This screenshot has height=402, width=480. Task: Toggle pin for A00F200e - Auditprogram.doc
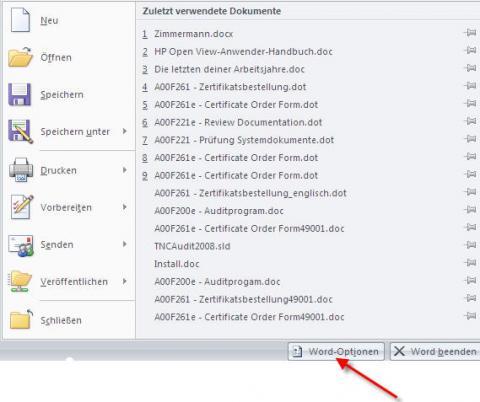[470, 210]
